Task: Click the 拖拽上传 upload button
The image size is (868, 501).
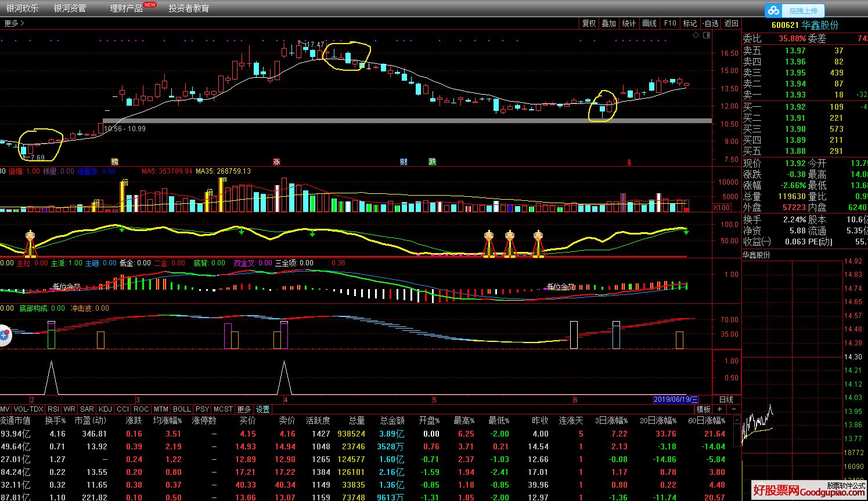Action: 803,10
